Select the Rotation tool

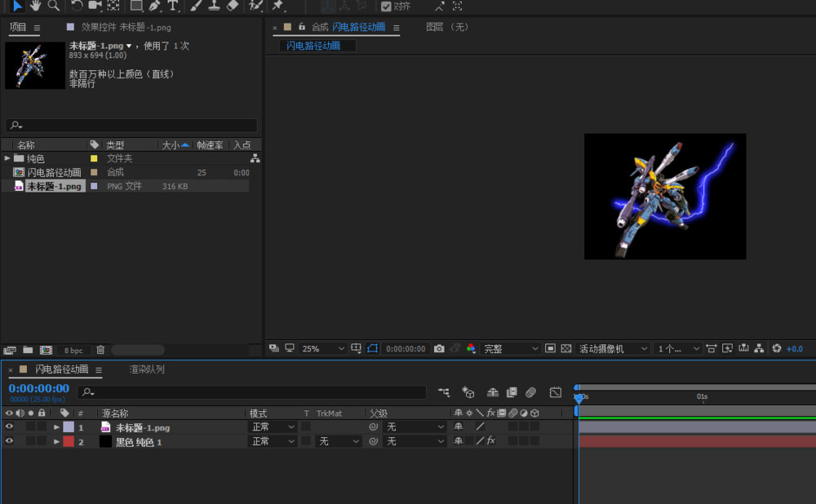click(x=76, y=6)
